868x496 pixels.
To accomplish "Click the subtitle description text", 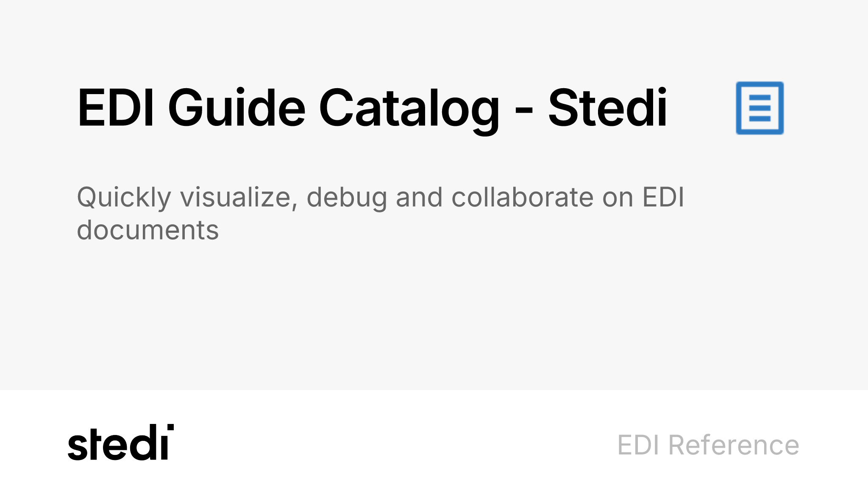I will click(380, 213).
